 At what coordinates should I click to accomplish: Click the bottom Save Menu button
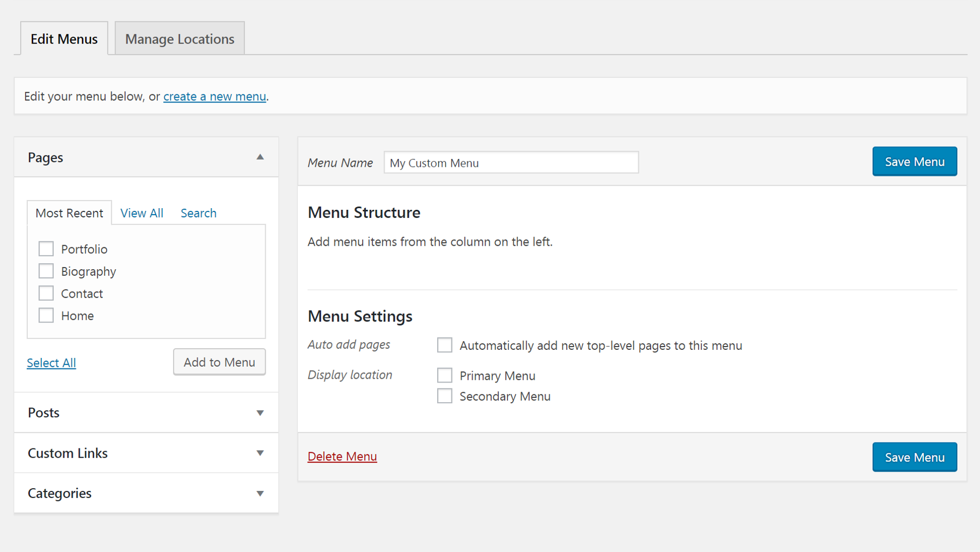(915, 457)
